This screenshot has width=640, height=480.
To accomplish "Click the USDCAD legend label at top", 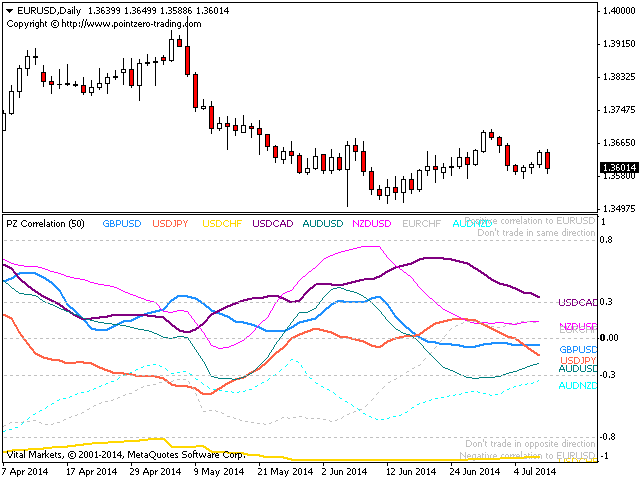I will pos(273,224).
